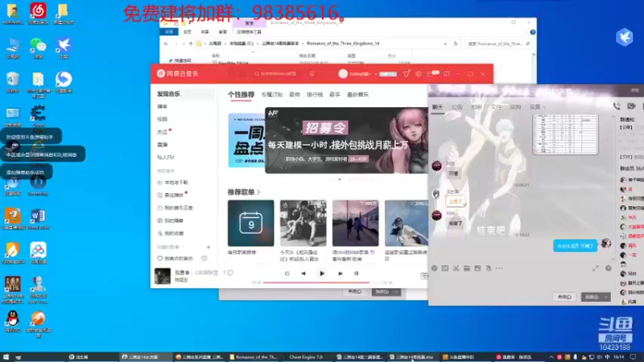Click the File Explorer search box
Viewport: 644px width, 362px height.
(498, 43)
